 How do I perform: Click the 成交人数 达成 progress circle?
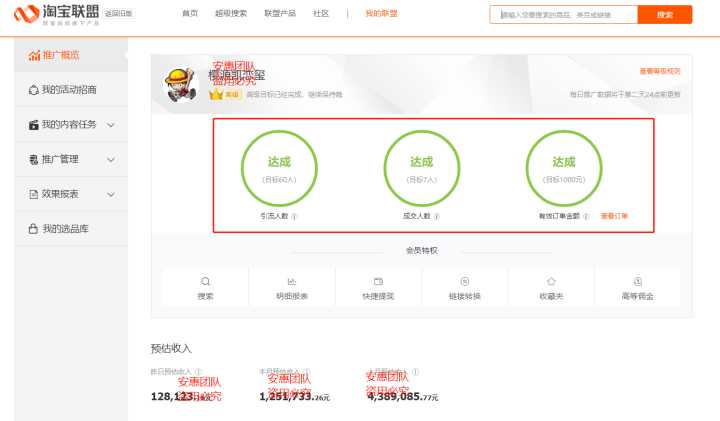click(422, 168)
